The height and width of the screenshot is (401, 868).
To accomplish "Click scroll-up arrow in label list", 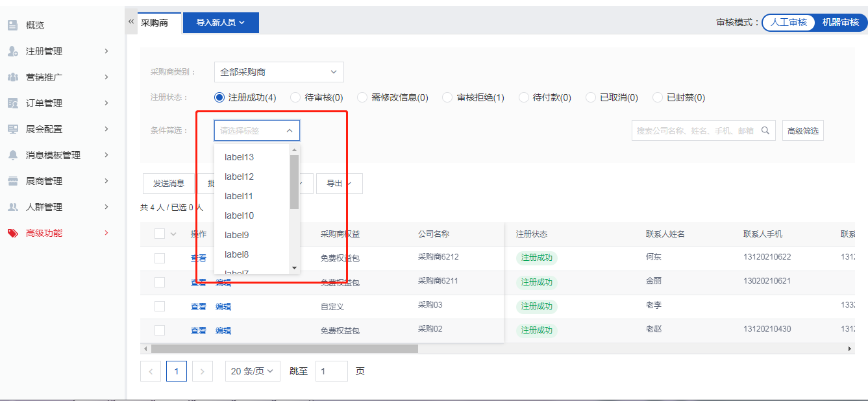I will 294,150.
